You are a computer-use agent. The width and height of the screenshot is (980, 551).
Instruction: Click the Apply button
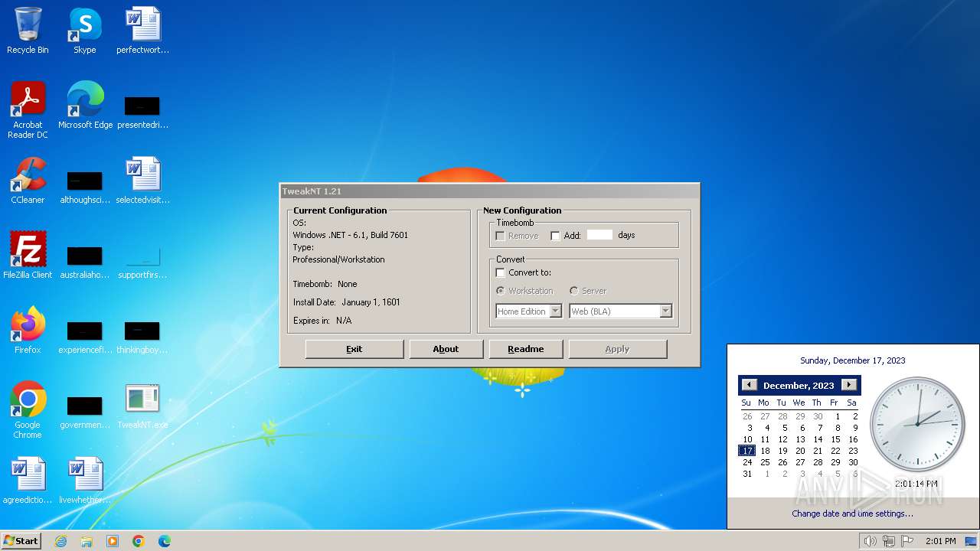618,349
